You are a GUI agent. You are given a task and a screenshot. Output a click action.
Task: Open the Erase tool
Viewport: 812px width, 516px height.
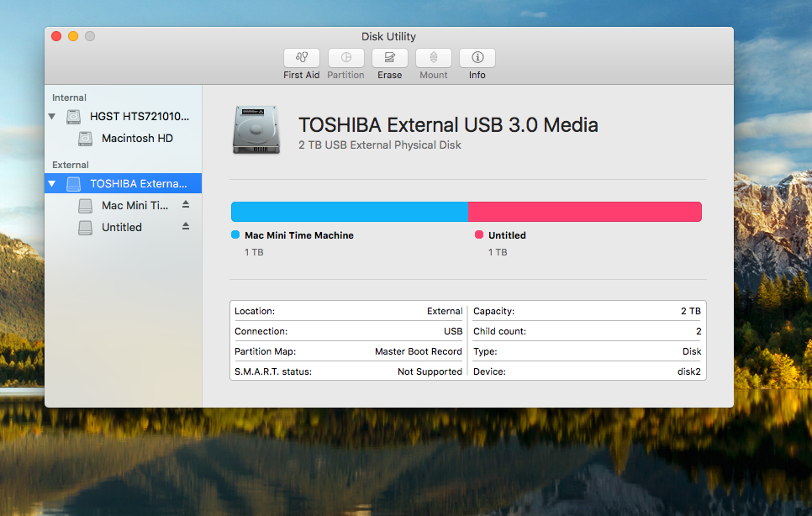click(x=389, y=57)
